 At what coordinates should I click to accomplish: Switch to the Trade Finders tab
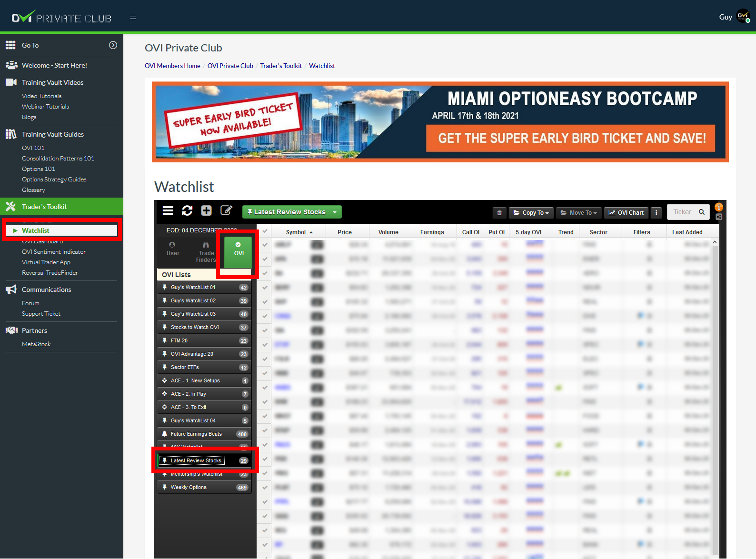(207, 252)
